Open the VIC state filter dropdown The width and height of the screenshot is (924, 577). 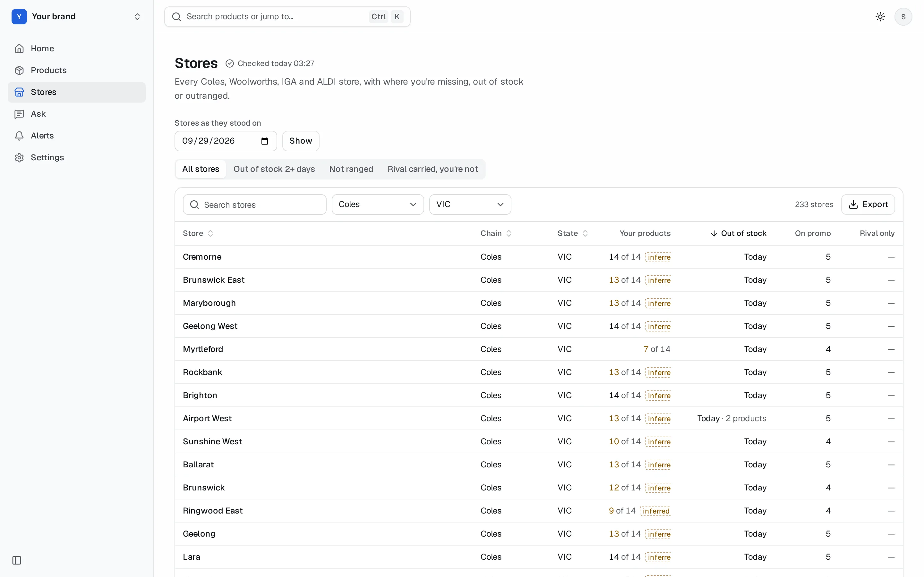[470, 205]
